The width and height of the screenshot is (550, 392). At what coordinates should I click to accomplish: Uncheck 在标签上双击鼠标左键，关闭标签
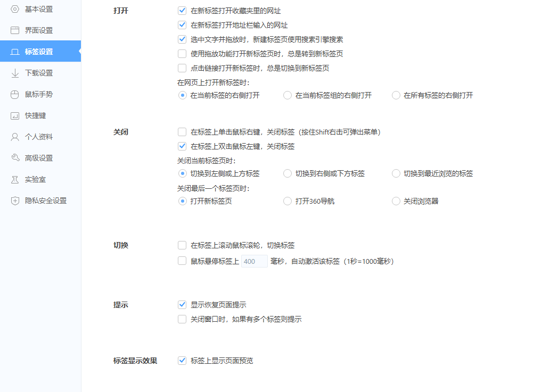[182, 146]
